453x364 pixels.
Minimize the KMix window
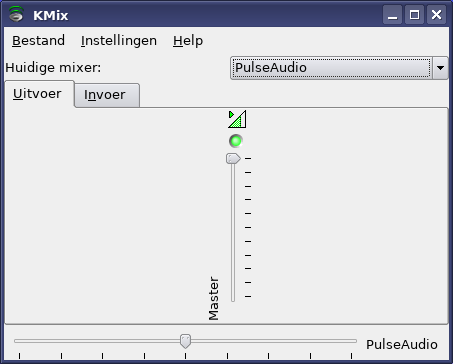coord(392,15)
